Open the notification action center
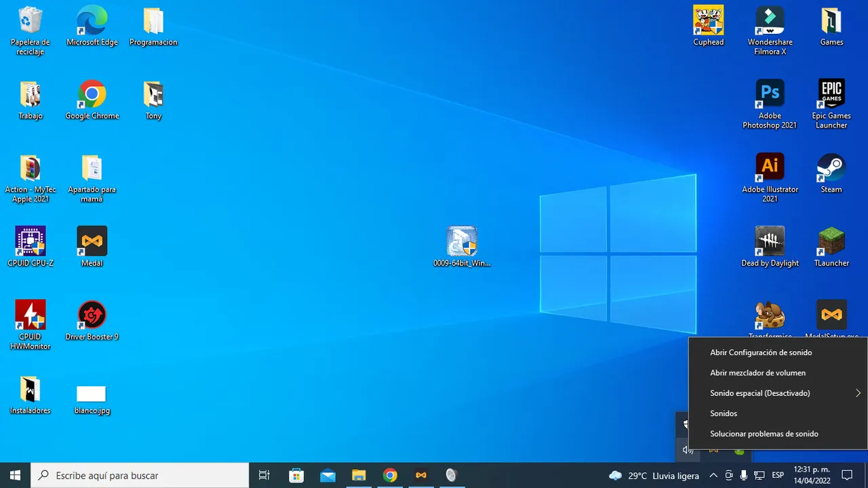Viewport: 868px width, 488px height. pos(847,475)
